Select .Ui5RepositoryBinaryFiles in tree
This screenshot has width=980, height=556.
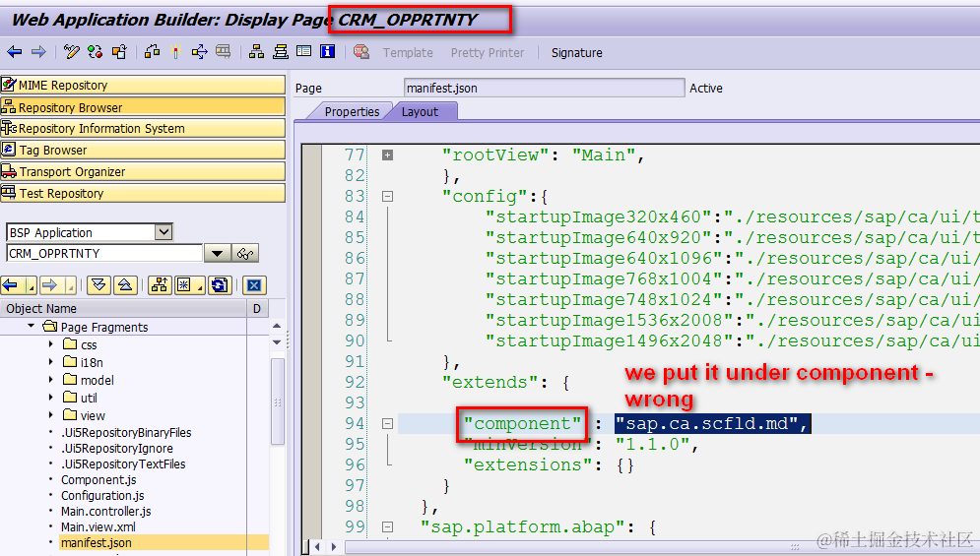pos(126,432)
